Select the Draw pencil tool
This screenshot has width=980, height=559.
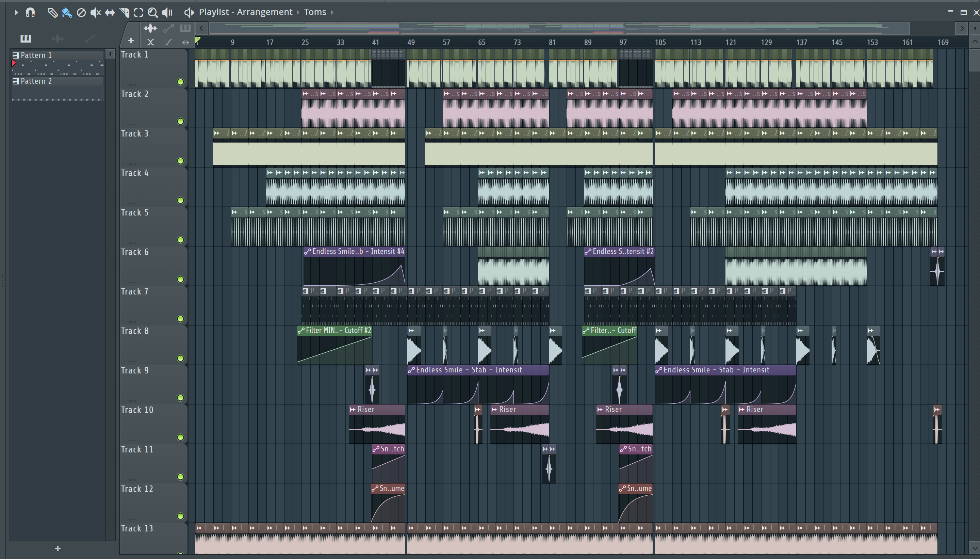coord(52,13)
